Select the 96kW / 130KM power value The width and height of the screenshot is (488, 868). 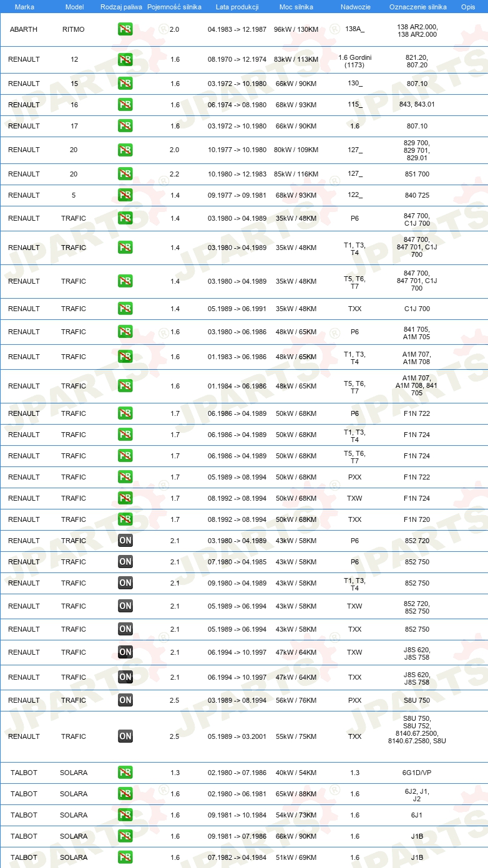[295, 29]
